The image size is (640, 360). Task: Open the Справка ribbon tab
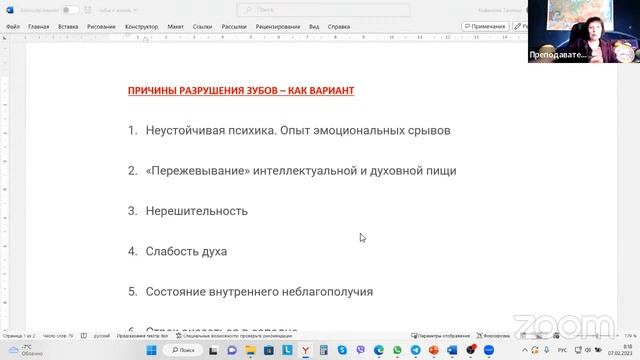click(339, 27)
